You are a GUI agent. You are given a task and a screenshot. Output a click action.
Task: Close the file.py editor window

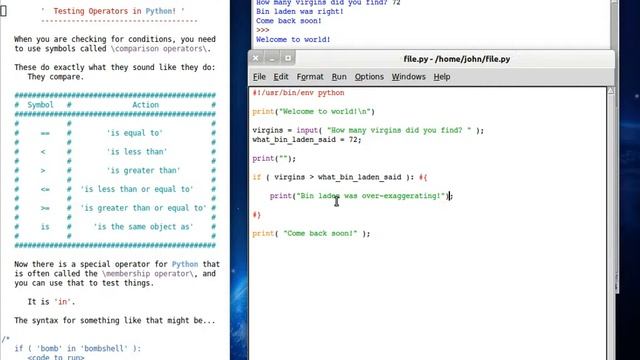pos(256,58)
